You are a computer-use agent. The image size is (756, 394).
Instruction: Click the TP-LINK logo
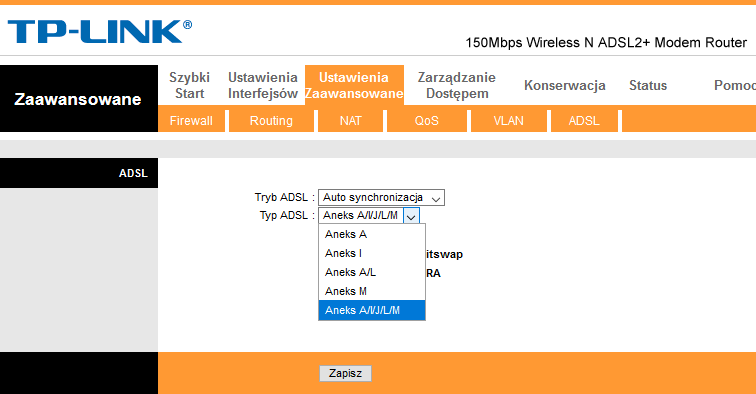(100, 32)
